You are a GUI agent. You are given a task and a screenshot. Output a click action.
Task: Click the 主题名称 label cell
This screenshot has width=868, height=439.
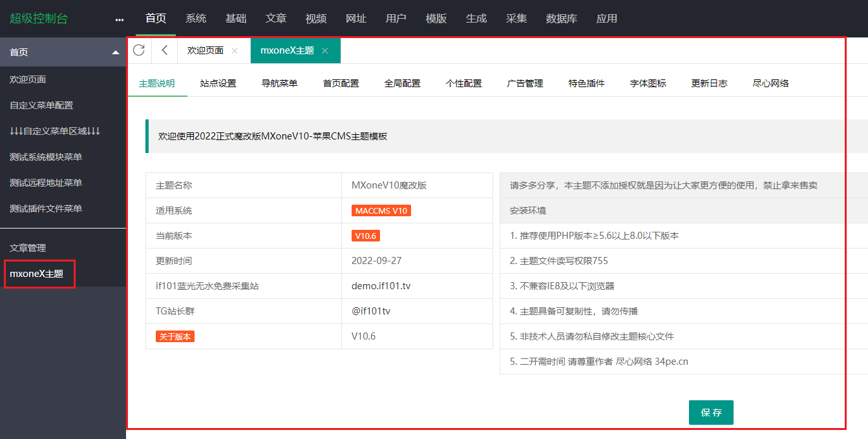pos(244,185)
